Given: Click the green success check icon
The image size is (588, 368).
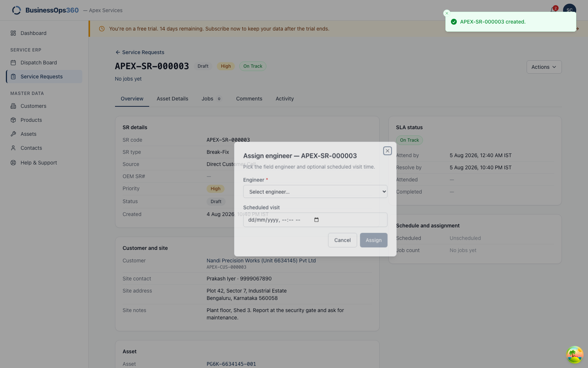Looking at the screenshot, I should (454, 22).
